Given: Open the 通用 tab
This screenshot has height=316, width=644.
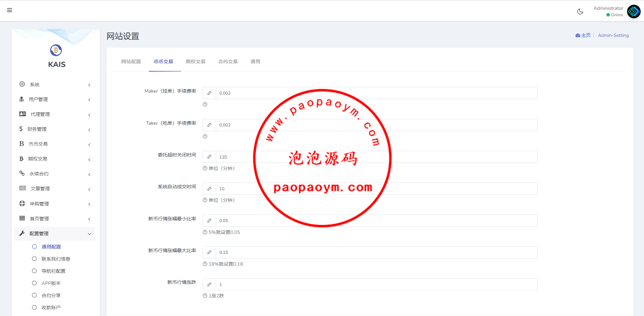Looking at the screenshot, I should point(255,62).
